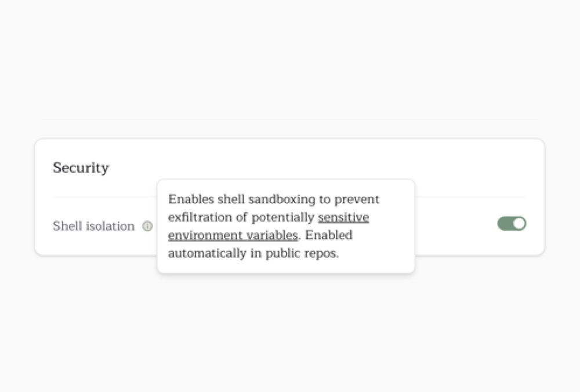This screenshot has width=580, height=392.
Task: Click the Shell isolation label
Action: click(x=93, y=226)
